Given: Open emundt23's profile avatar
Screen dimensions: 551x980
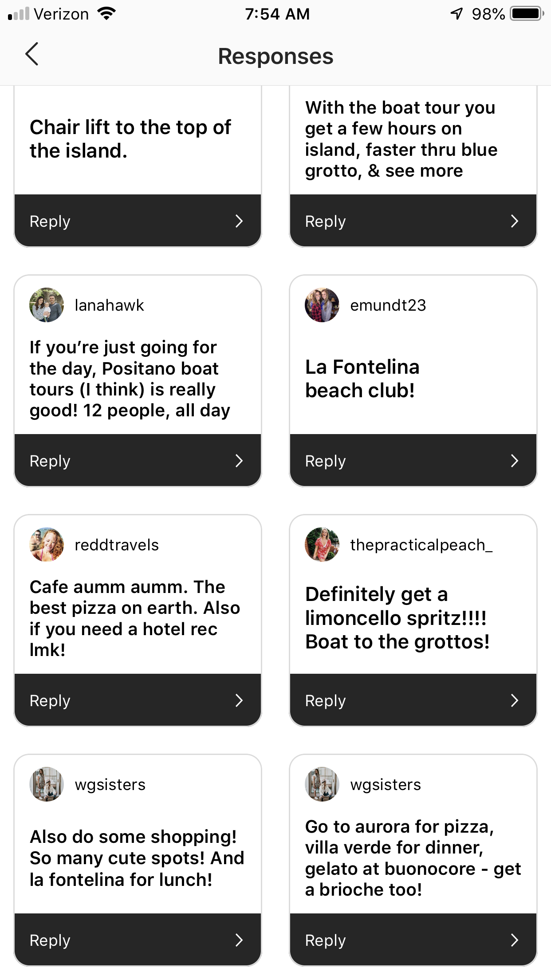Looking at the screenshot, I should coord(322,305).
